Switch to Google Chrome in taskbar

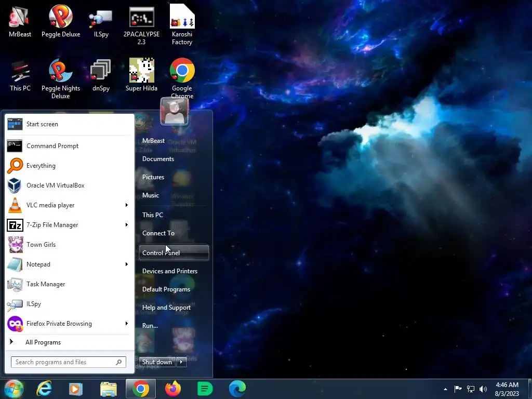point(141,389)
